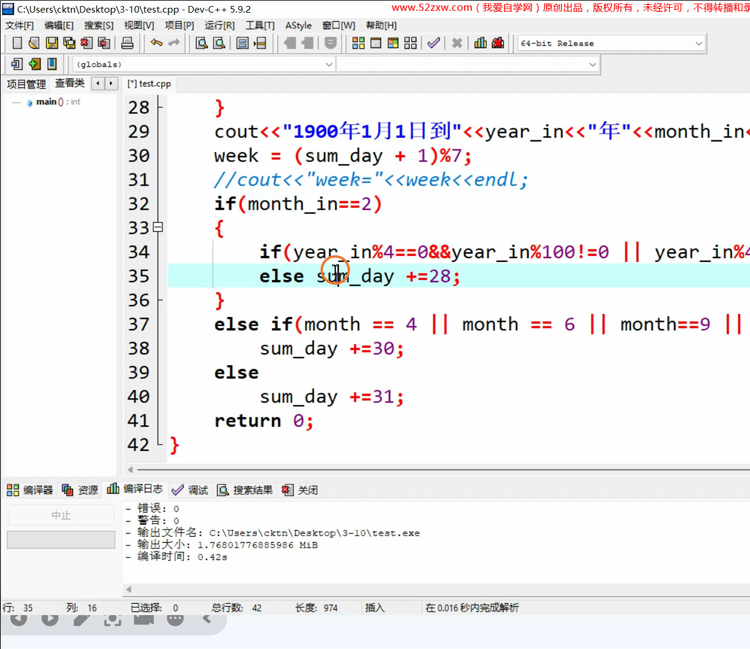Open the 运行[R] menu

pyautogui.click(x=219, y=25)
